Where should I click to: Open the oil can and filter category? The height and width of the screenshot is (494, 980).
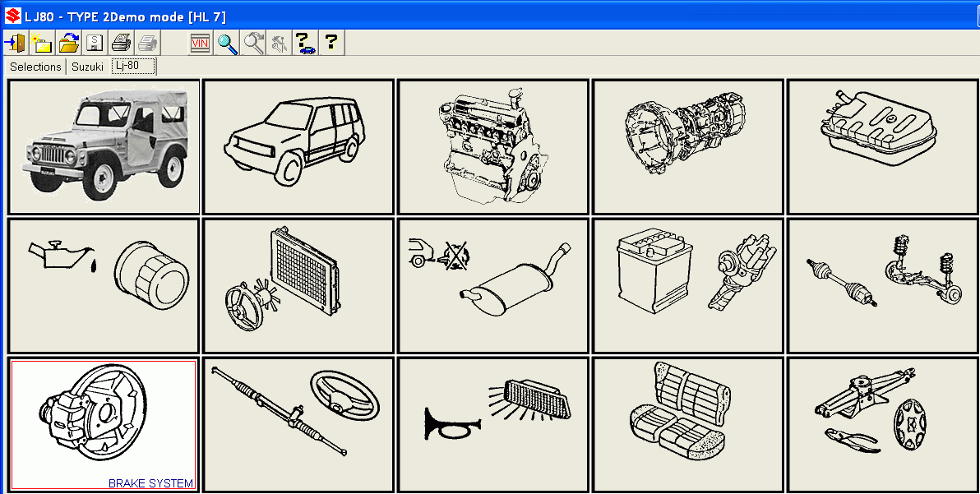pos(104,285)
